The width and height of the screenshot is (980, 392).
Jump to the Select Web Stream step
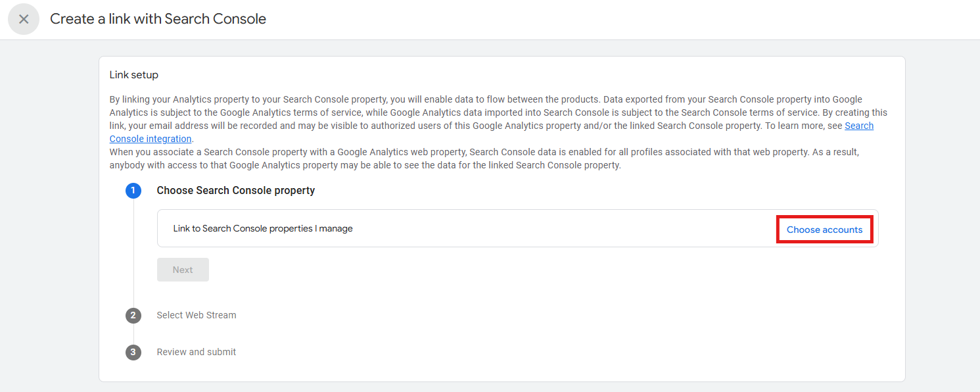click(x=197, y=315)
